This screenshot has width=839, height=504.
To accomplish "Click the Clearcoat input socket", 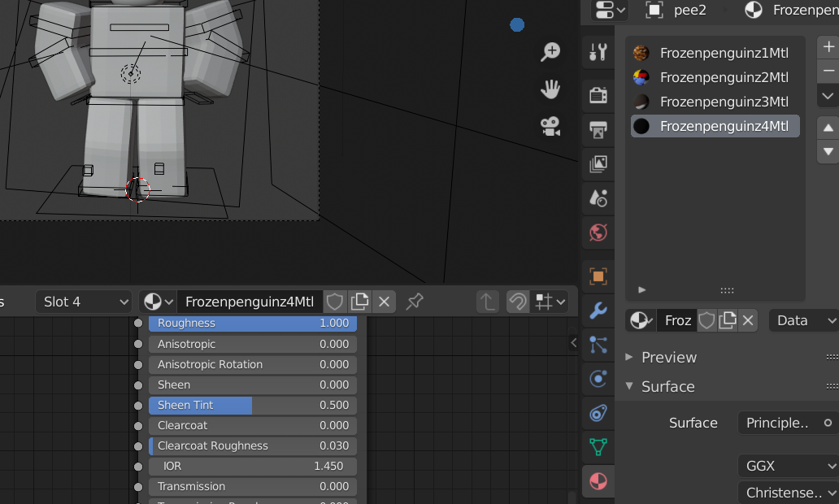I will point(138,426).
